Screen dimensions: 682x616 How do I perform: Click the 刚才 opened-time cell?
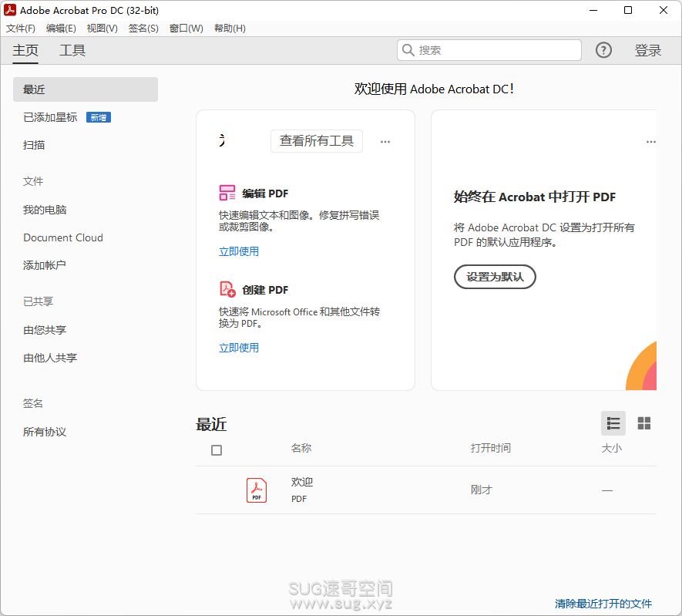coord(481,490)
